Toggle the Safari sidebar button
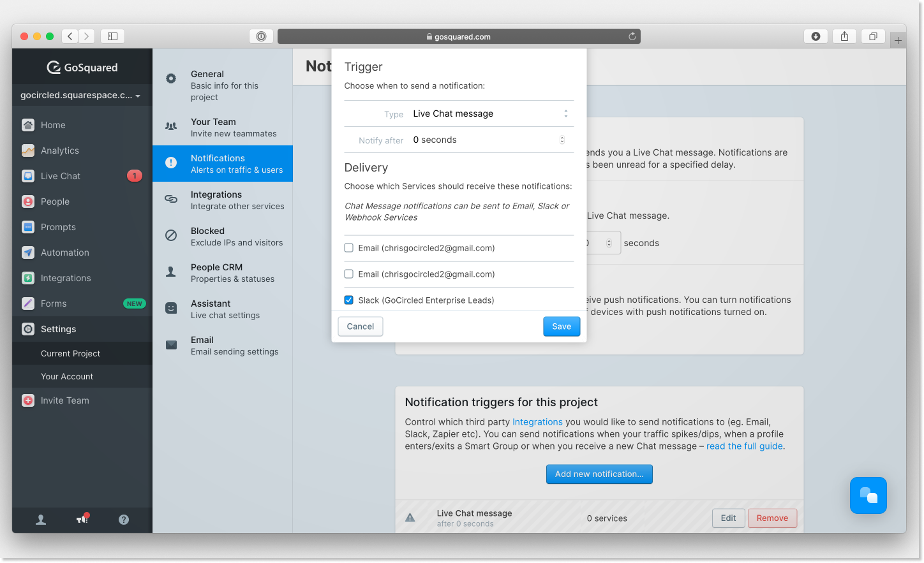Viewport: 924px width, 563px height. [x=112, y=36]
